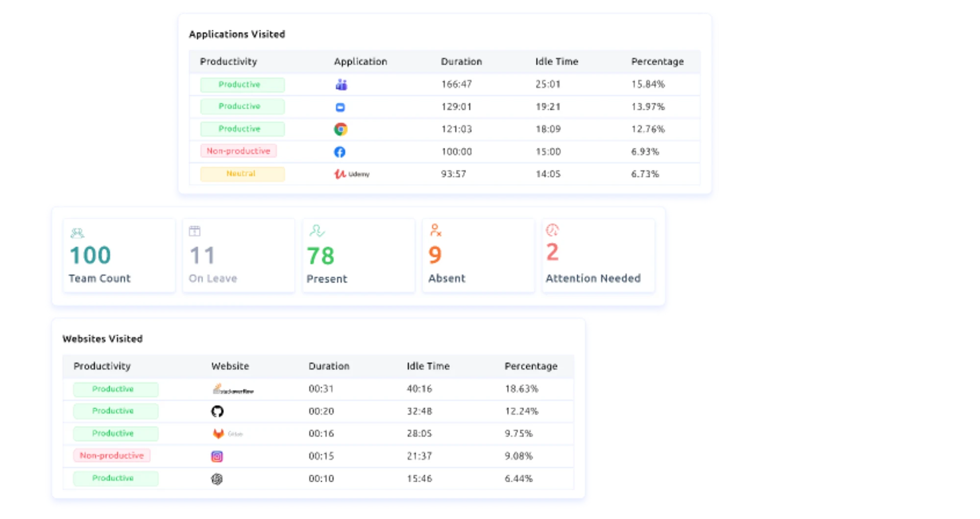980x519 pixels.
Task: Click the Non-productive badge for Facebook
Action: click(x=238, y=151)
